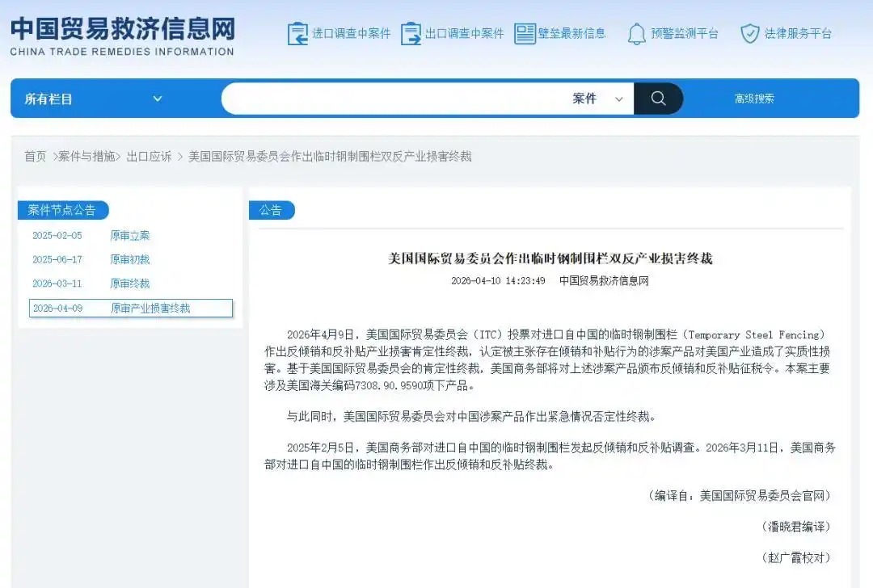Select the 原审产业损害终裁 highlighted entry

150,309
